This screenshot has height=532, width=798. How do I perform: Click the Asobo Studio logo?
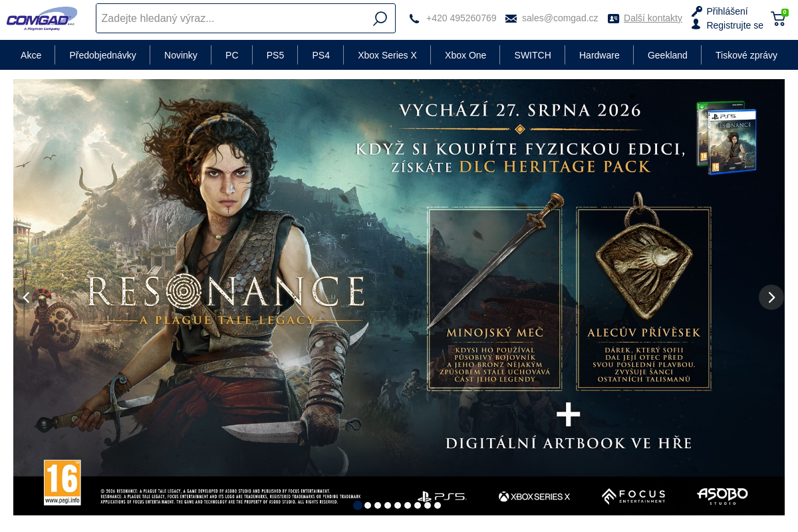(x=722, y=496)
